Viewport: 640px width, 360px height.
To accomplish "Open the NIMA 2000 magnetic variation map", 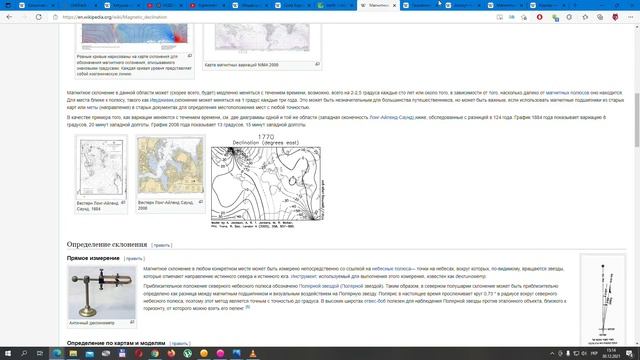I will pyautogui.click(x=262, y=37).
